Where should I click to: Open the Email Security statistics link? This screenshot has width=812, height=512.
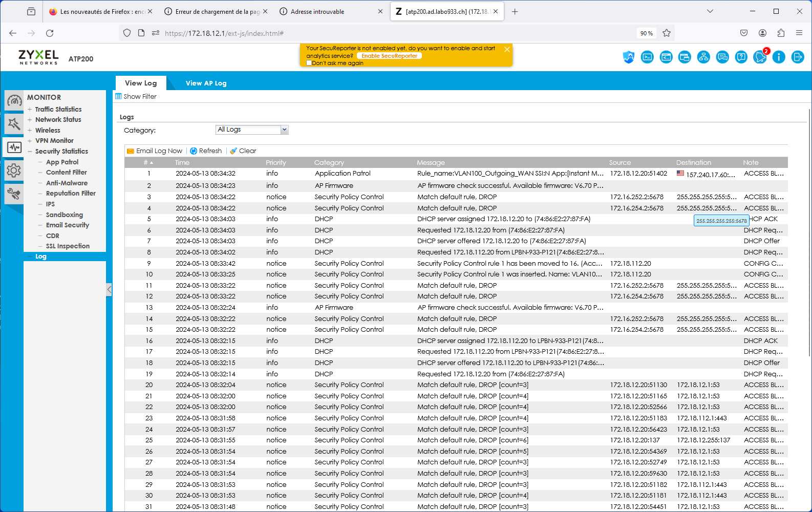tap(67, 225)
